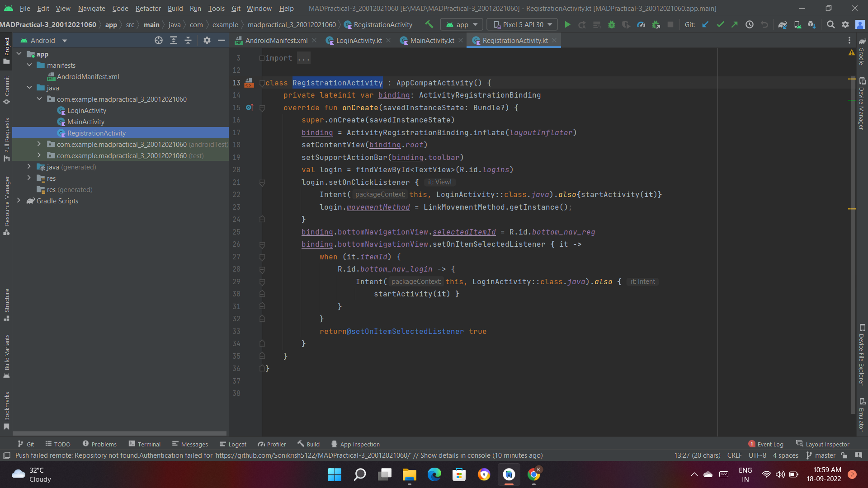The width and height of the screenshot is (868, 488).
Task: Open Chrome from Windows taskbar
Action: (x=534, y=474)
